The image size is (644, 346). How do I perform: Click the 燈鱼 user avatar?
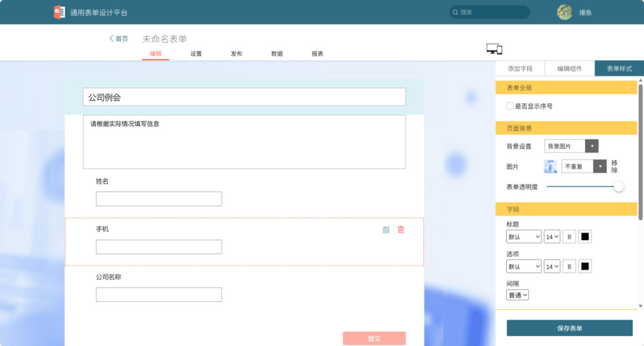tap(565, 12)
